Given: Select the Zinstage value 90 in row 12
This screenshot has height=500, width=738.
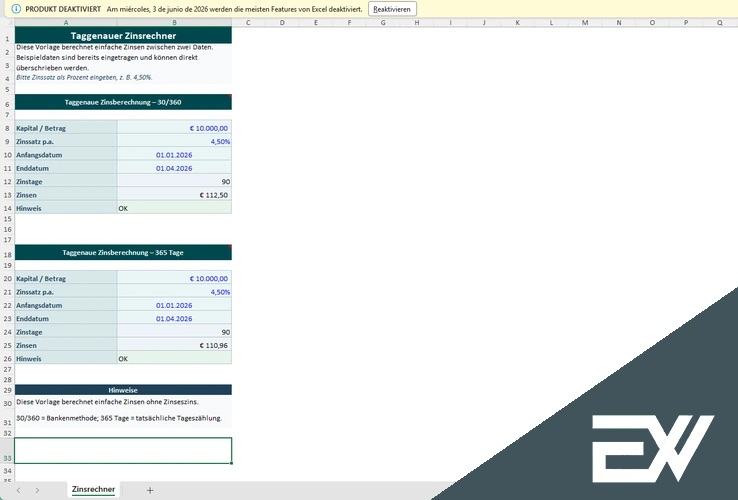Looking at the screenshot, I should pos(174,181).
